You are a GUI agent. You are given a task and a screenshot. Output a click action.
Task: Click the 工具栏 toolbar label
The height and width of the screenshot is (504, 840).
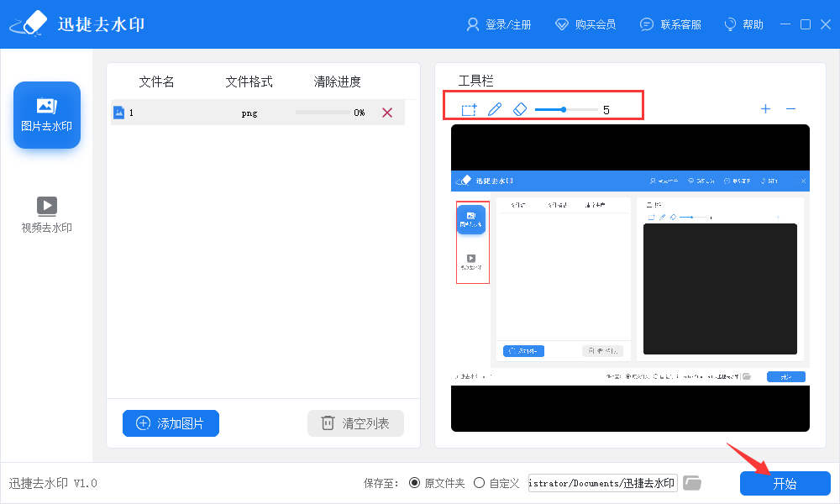point(475,81)
